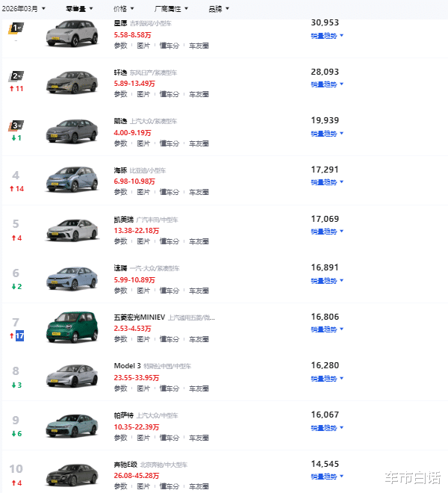Click the 奔驰E级 car image

72,474
